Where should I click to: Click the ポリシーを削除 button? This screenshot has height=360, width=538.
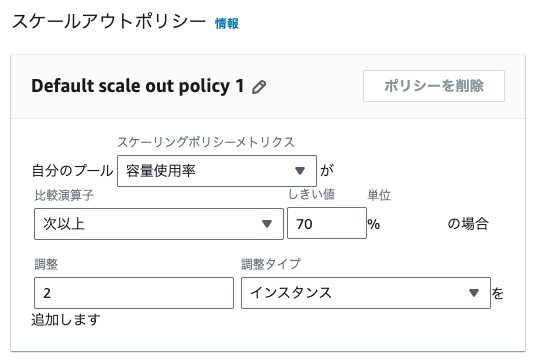(434, 86)
